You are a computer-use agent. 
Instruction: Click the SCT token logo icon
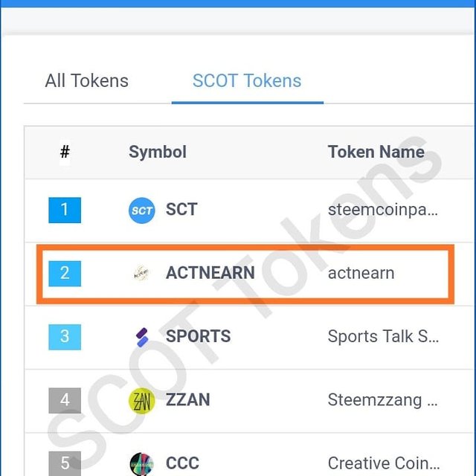click(x=141, y=210)
